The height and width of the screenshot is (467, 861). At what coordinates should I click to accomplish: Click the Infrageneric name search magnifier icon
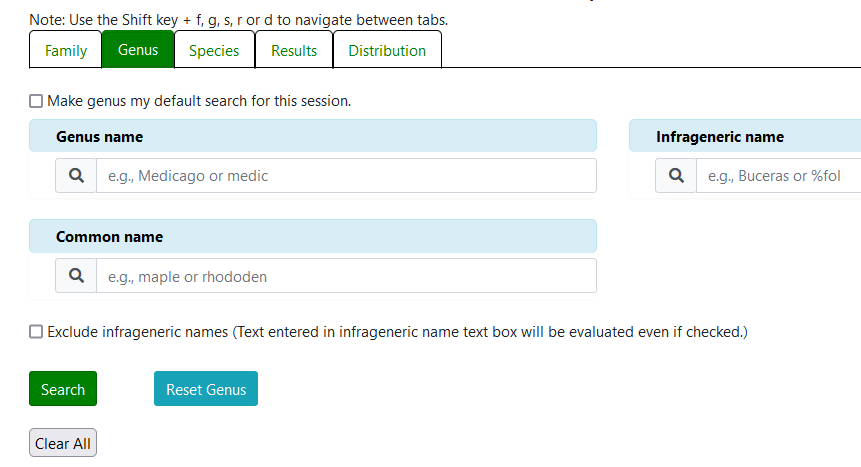676,175
